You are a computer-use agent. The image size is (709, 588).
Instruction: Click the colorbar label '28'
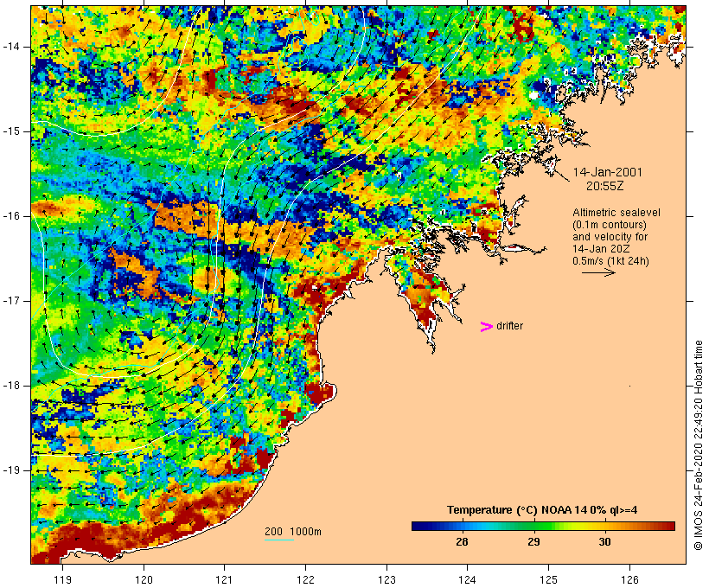462,541
